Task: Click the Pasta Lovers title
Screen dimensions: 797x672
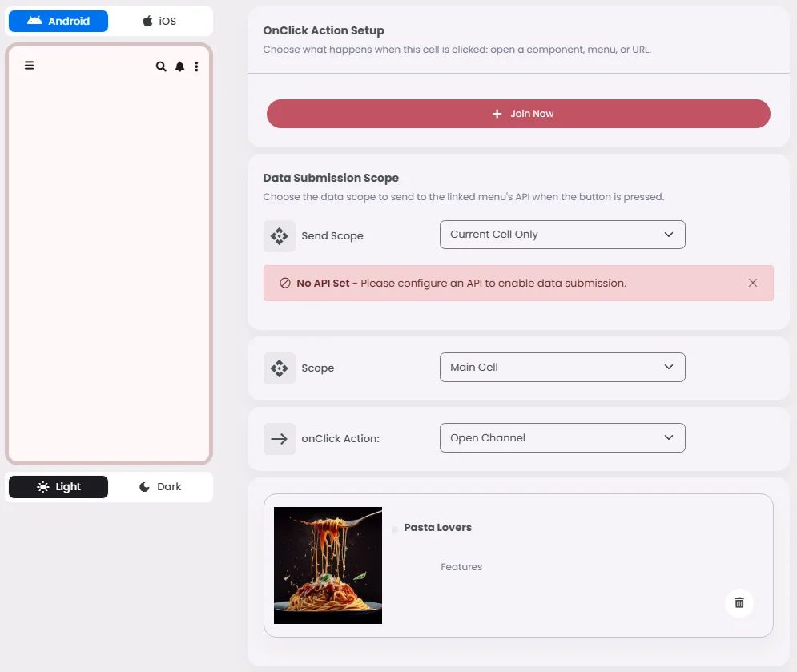Action: (437, 527)
